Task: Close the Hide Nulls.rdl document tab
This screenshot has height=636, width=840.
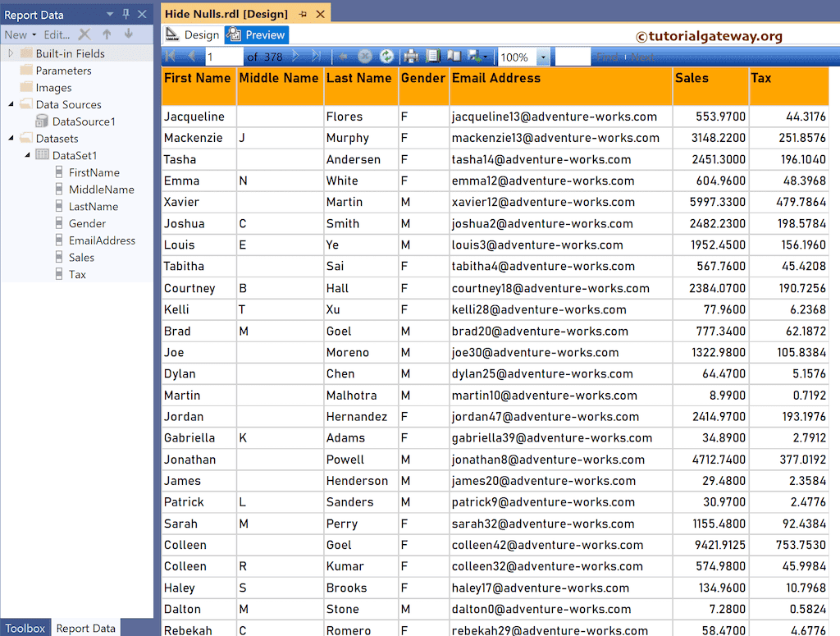Action: pos(321,14)
